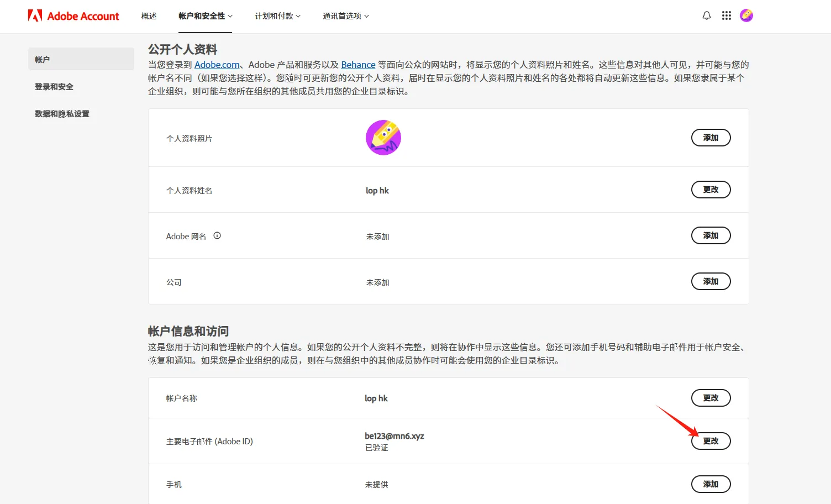This screenshot has height=504, width=831.
Task: Expand the 帐户和安全性 menu
Action: [x=206, y=16]
